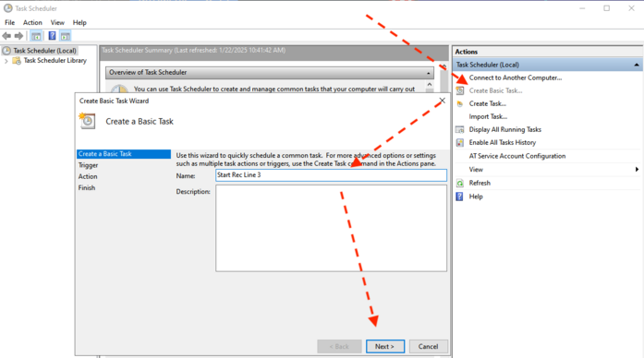Screen dimensions: 644x358
Task: Click Next in the wizard
Action: click(385, 347)
